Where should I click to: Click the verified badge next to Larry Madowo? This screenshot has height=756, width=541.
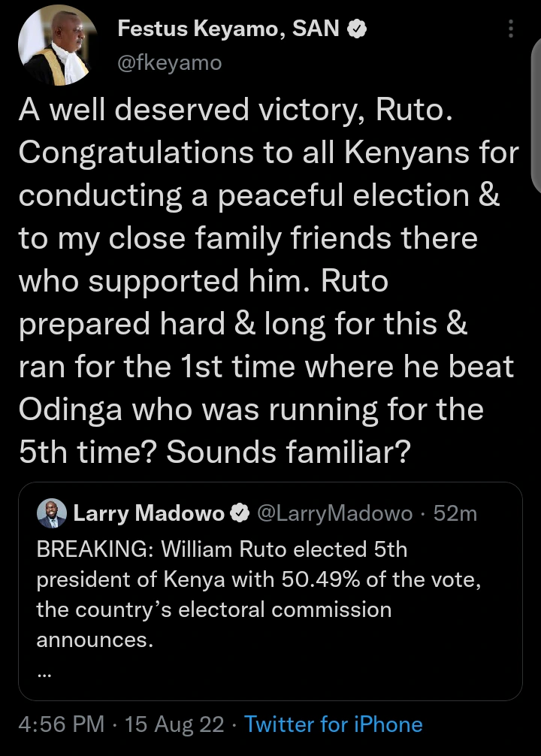point(240,513)
